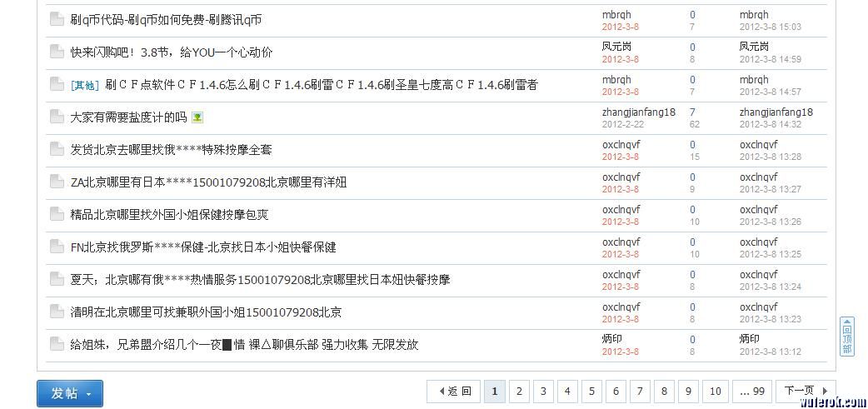868x409 pixels.
Task: Click the 回顶部 back-to-top icon
Action: pyautogui.click(x=847, y=336)
